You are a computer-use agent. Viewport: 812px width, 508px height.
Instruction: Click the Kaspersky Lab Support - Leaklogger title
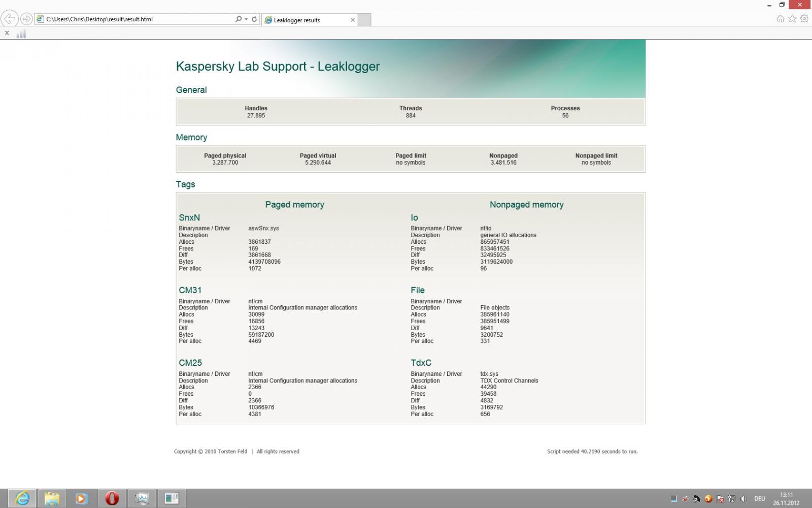(278, 67)
